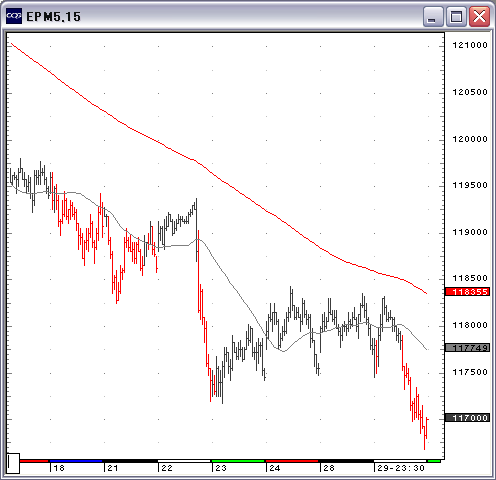Click the small box at bottom-left of time axis
496x480 pixels.
click(13, 463)
